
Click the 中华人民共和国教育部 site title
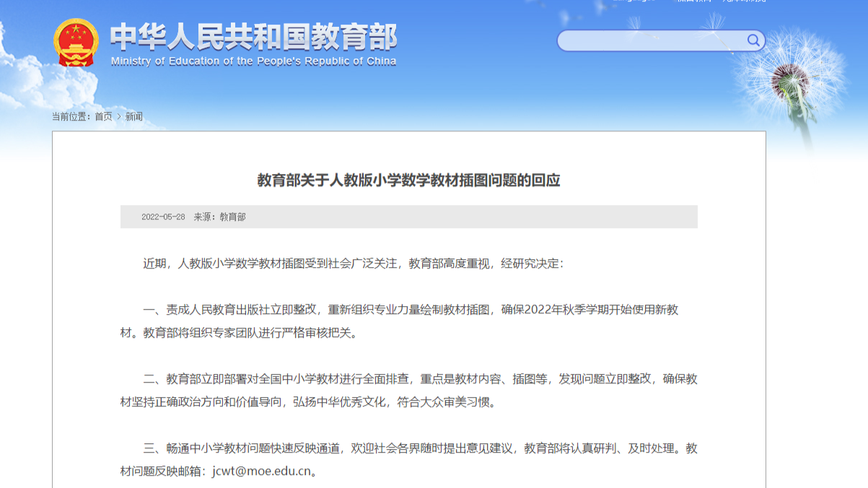pos(253,37)
